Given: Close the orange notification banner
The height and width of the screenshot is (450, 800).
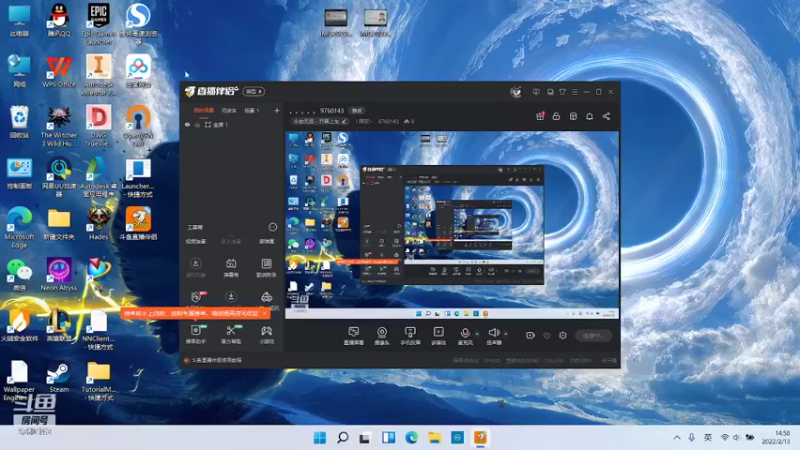Looking at the screenshot, I should 264,314.
